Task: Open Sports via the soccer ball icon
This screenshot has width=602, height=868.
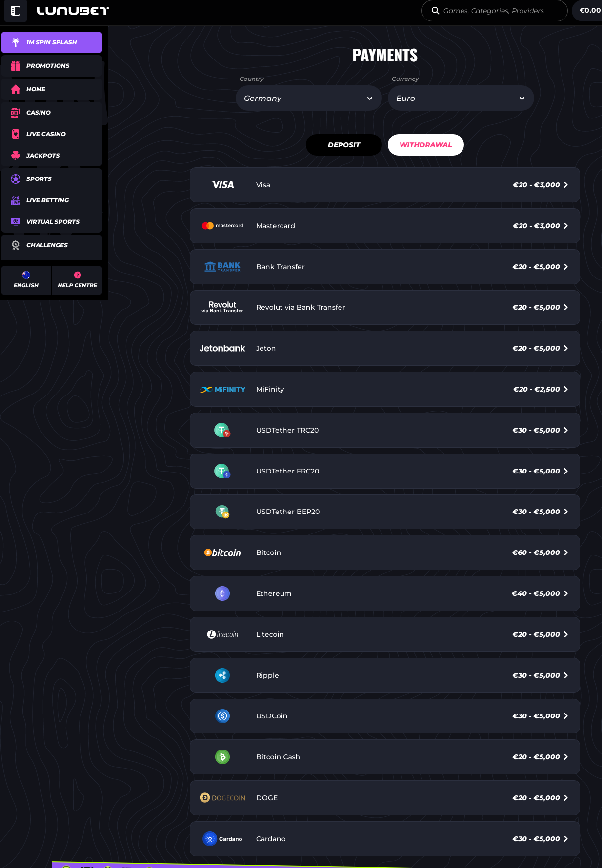Action: (x=16, y=179)
